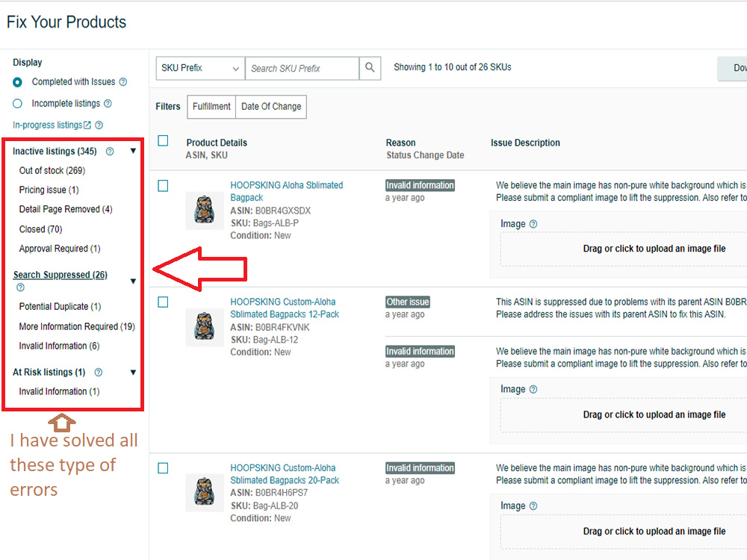Screen dimensions: 747x560
Task: Open help icon beside In-progress listings
Action: (99, 125)
